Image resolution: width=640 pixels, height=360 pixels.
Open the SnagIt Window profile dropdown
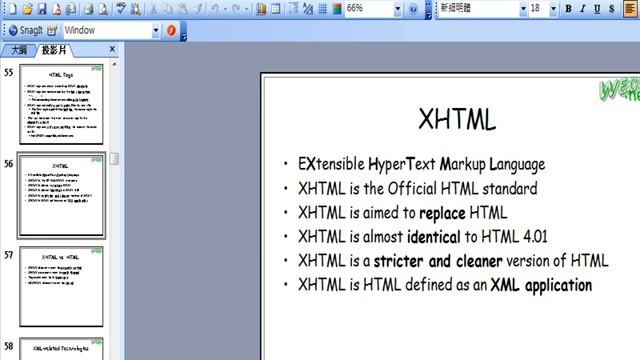pyautogui.click(x=156, y=31)
